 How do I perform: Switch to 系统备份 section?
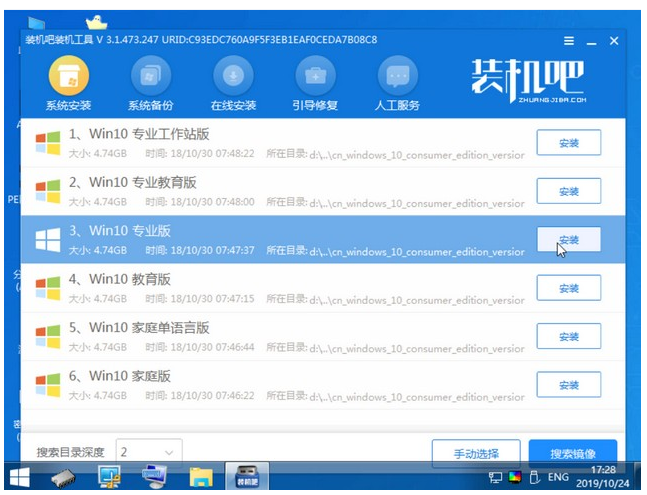point(150,77)
